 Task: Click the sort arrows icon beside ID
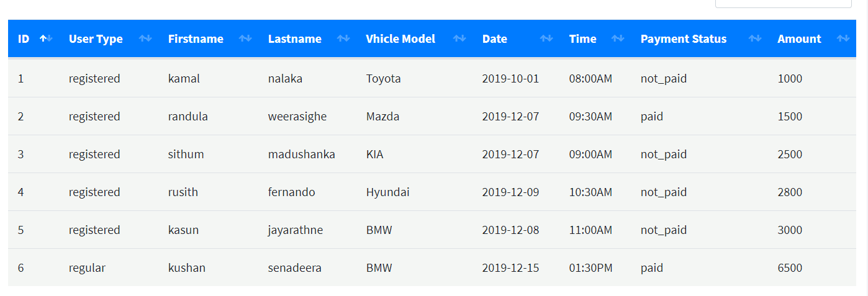(46, 38)
